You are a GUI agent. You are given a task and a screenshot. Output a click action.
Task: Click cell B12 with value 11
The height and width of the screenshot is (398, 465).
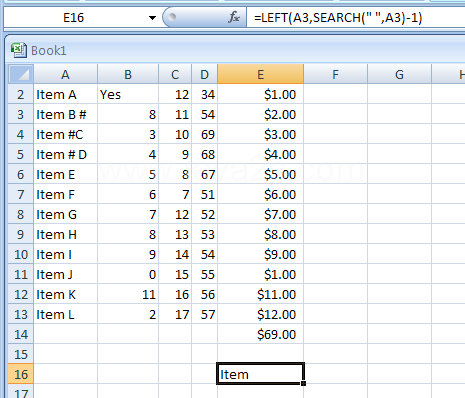click(128, 294)
